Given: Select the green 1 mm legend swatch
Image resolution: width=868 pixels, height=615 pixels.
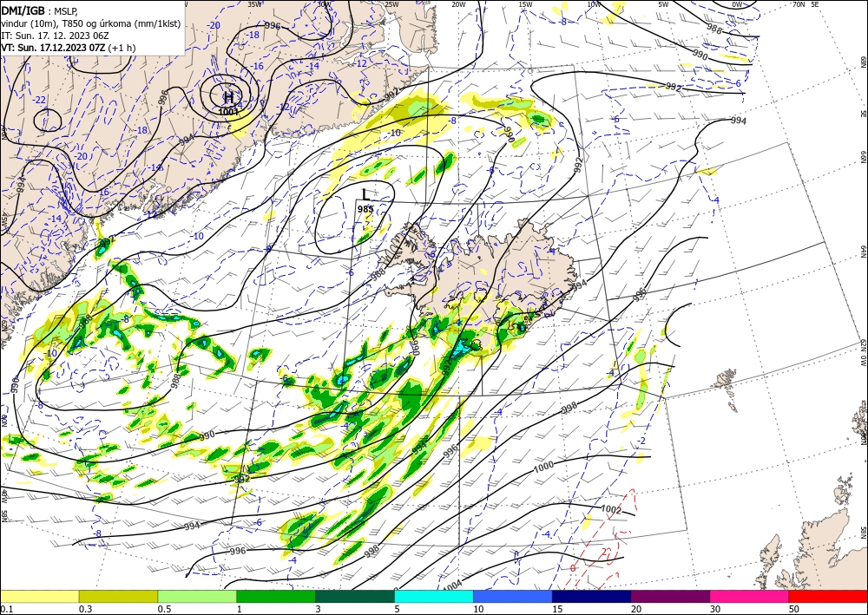Looking at the screenshot, I should [x=276, y=596].
